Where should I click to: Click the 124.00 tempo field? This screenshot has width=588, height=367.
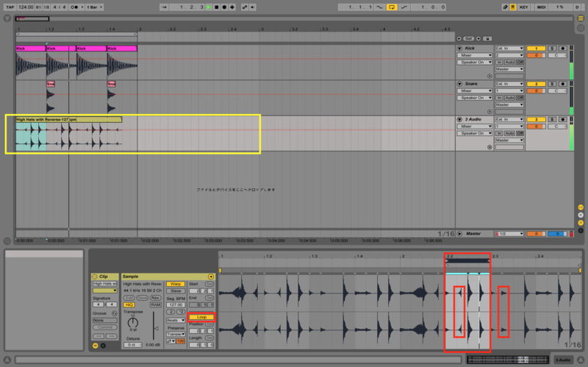(x=26, y=7)
